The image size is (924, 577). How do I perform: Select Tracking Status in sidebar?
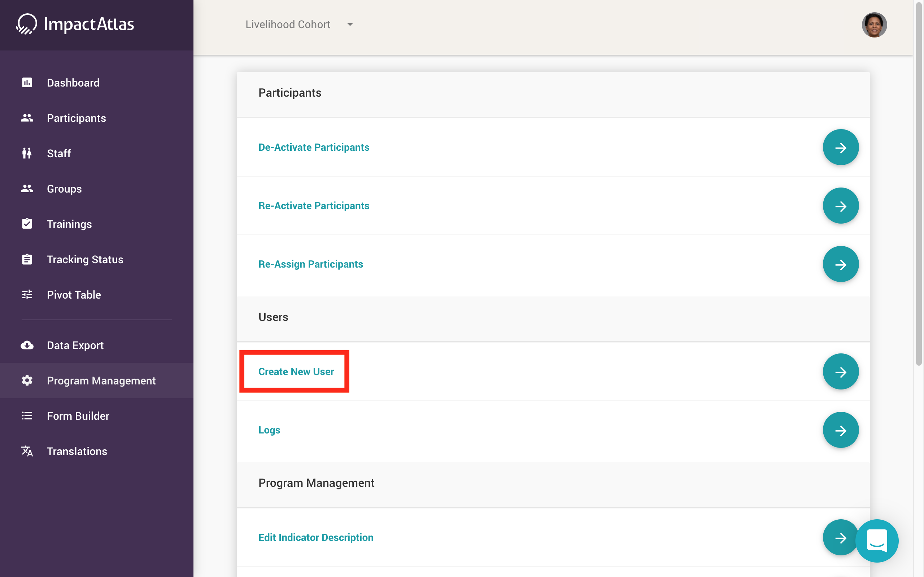85,260
